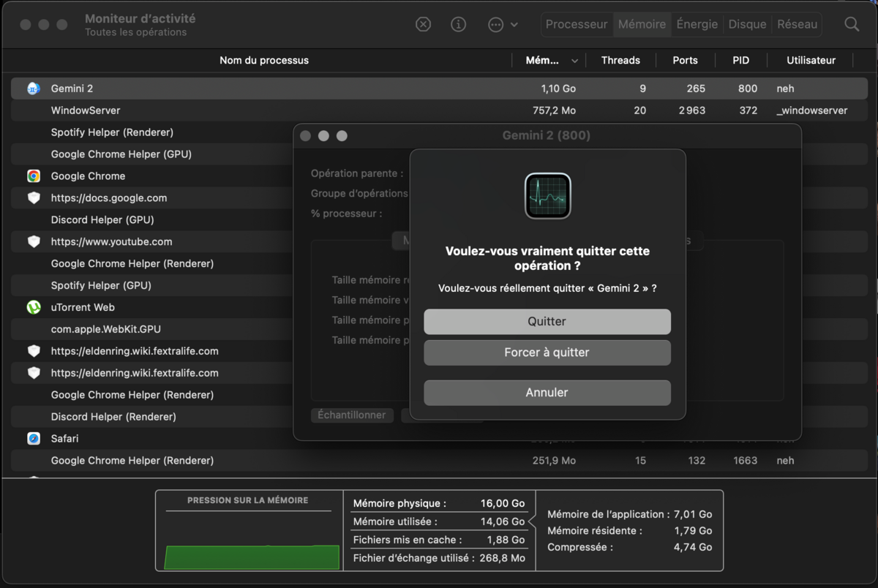The width and height of the screenshot is (878, 588).
Task: Switch to the Processeur tab
Action: click(577, 24)
